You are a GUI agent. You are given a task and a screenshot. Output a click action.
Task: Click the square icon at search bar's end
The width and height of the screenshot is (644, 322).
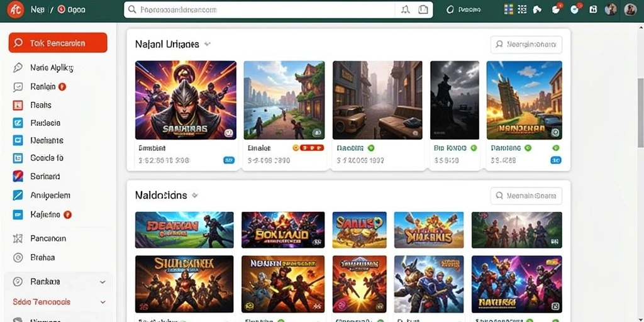423,9
